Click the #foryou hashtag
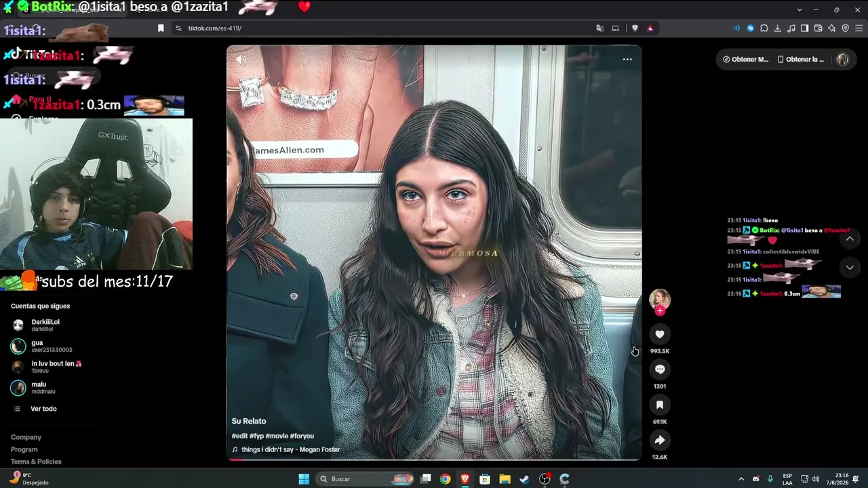The width and height of the screenshot is (868, 488). click(x=302, y=436)
